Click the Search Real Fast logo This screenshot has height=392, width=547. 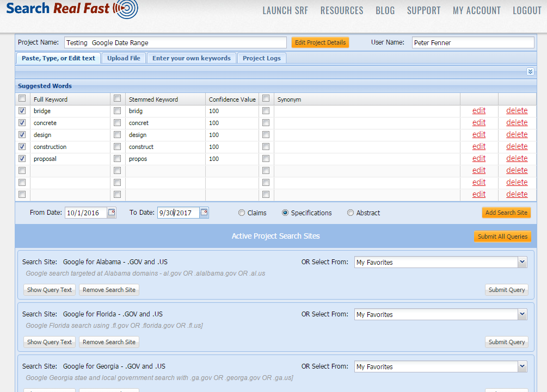[72, 9]
